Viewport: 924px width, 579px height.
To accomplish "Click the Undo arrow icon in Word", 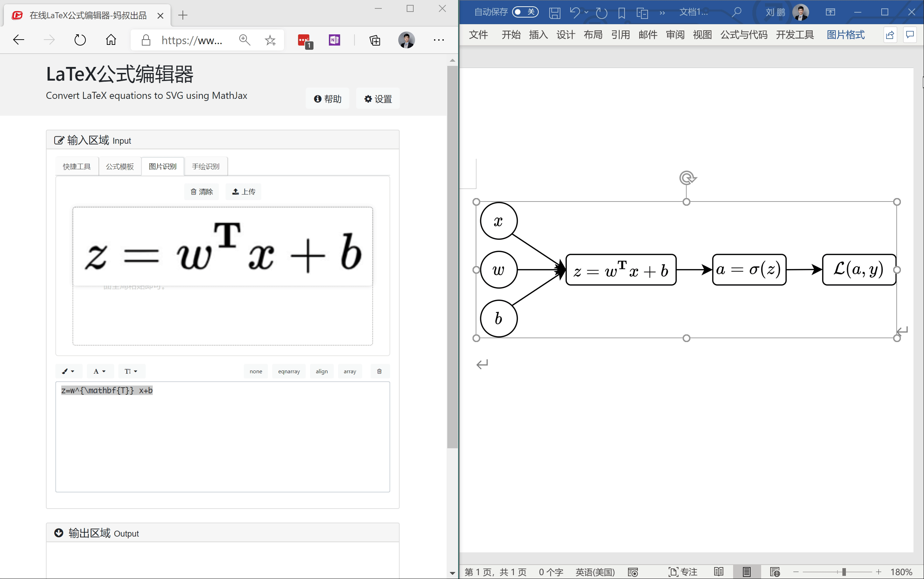I will (574, 13).
